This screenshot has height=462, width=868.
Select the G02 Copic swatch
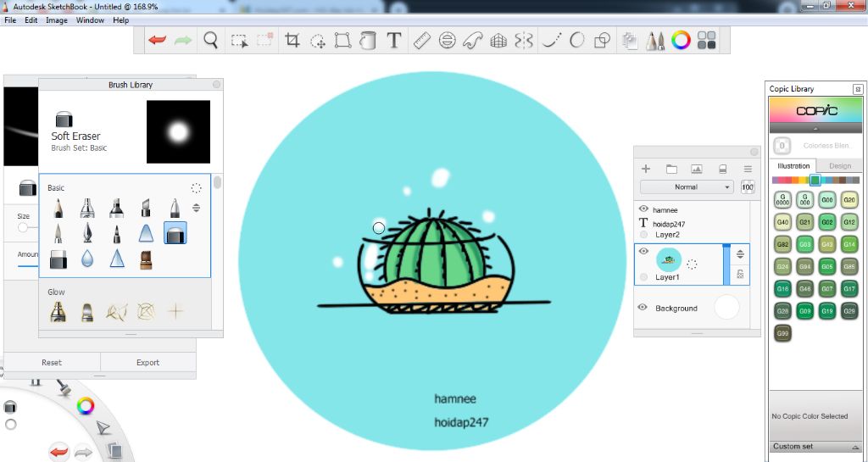pos(827,222)
